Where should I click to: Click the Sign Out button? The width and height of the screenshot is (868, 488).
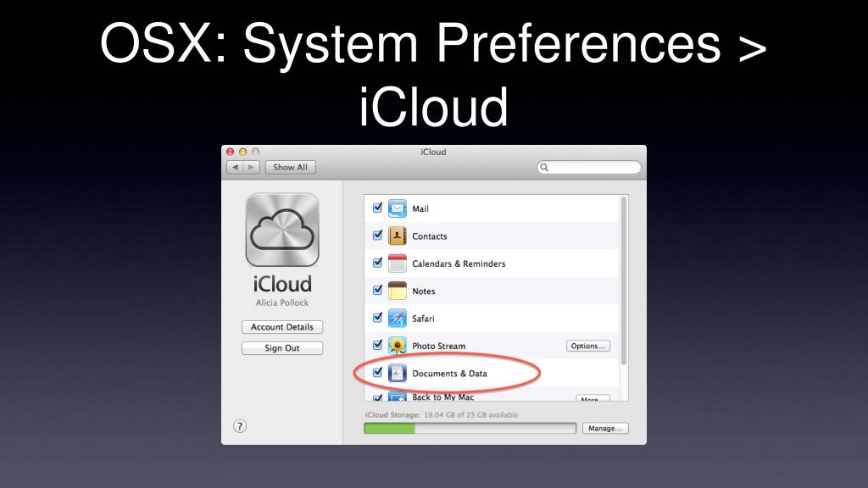(x=282, y=348)
